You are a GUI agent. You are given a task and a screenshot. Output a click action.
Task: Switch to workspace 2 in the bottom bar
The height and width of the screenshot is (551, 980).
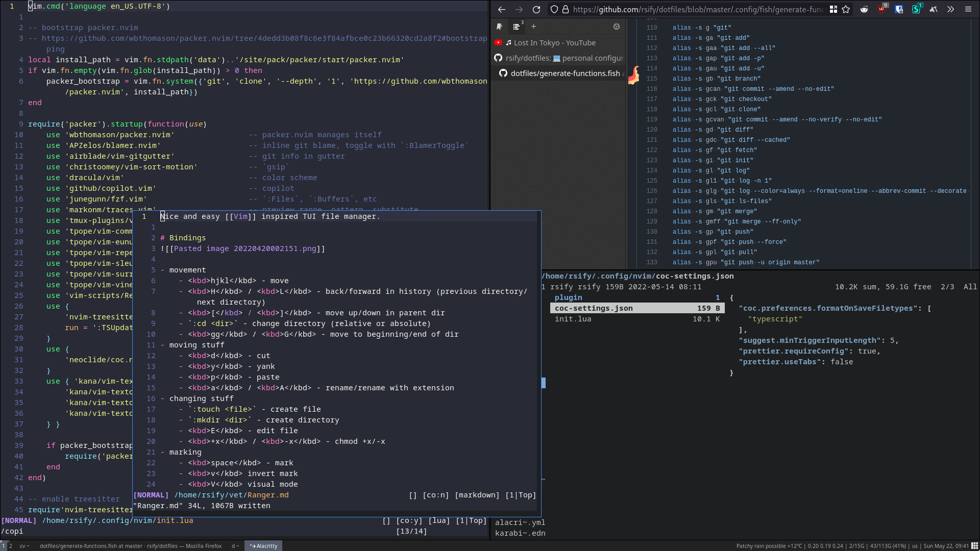tap(10, 546)
